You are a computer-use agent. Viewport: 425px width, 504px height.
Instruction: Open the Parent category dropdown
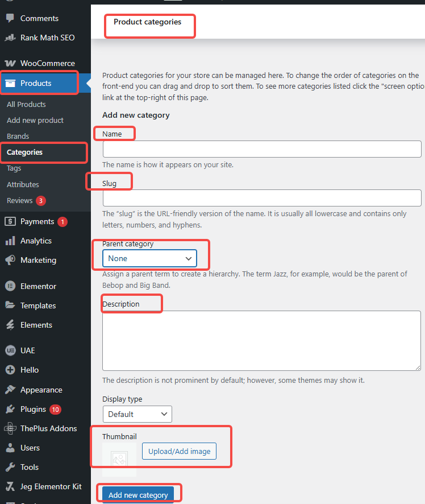(x=149, y=258)
